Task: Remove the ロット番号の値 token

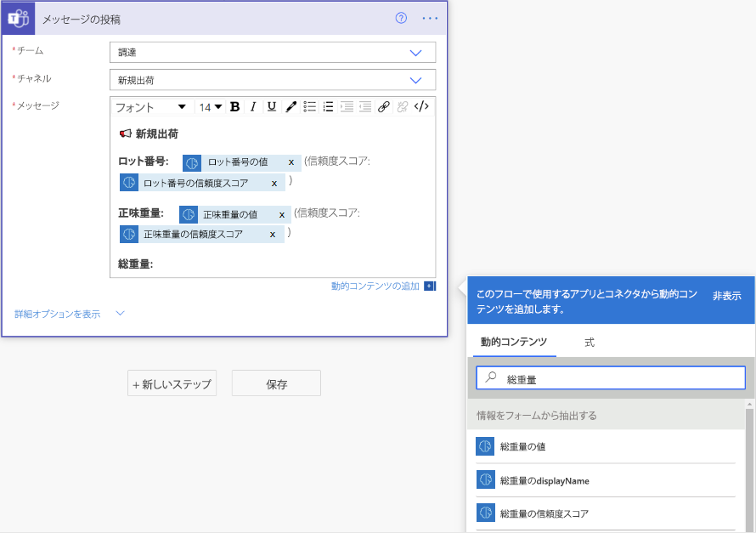Action: (291, 162)
